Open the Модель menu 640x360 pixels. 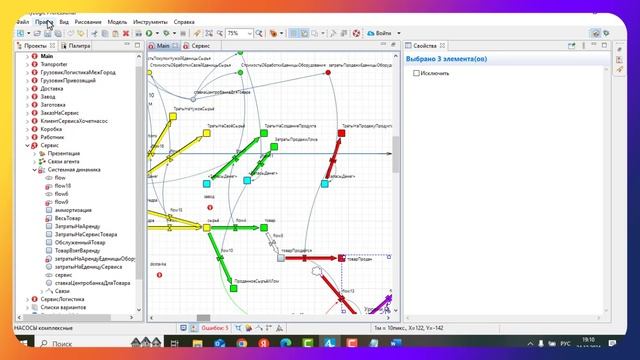pyautogui.click(x=117, y=22)
